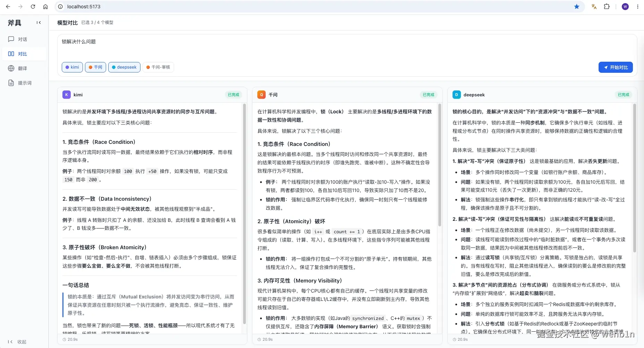Click clock icon in deepseek footer
The image size is (644, 348).
(x=454, y=340)
